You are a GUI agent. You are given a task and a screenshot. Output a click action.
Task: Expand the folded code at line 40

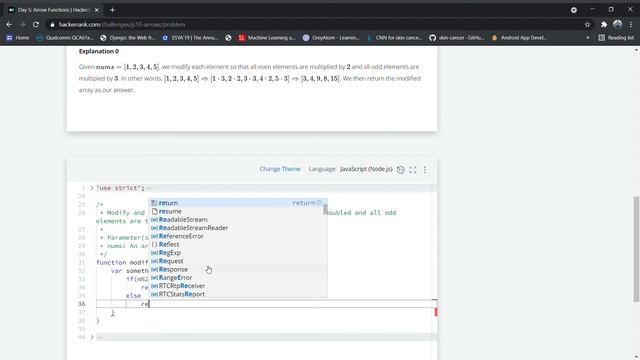point(92,337)
